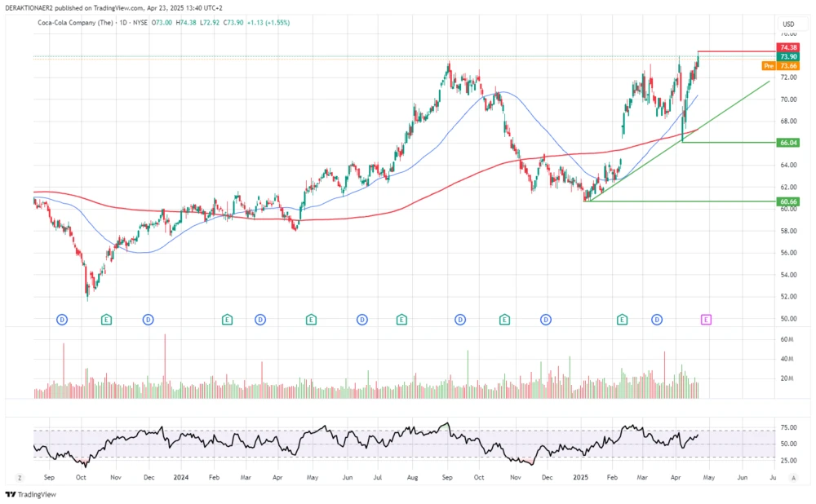Click the pink upcoming earnings E marker
This screenshot has height=504, width=816.
[x=706, y=320]
